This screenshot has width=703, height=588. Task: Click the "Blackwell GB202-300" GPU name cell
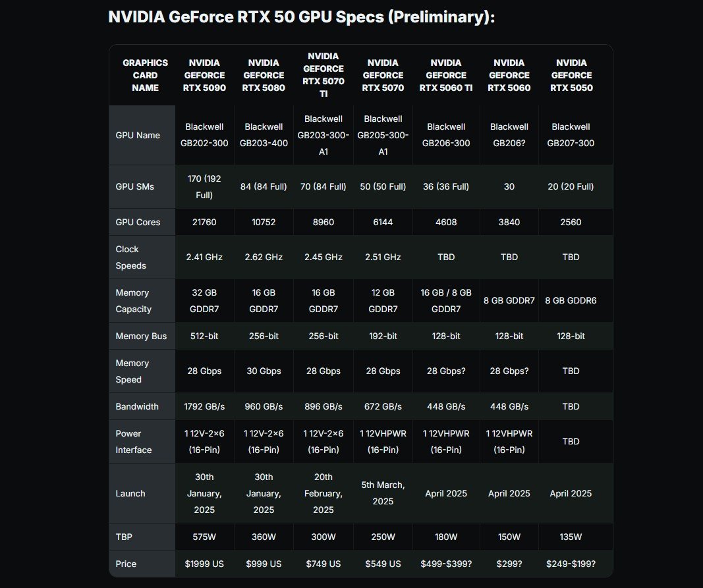(204, 134)
